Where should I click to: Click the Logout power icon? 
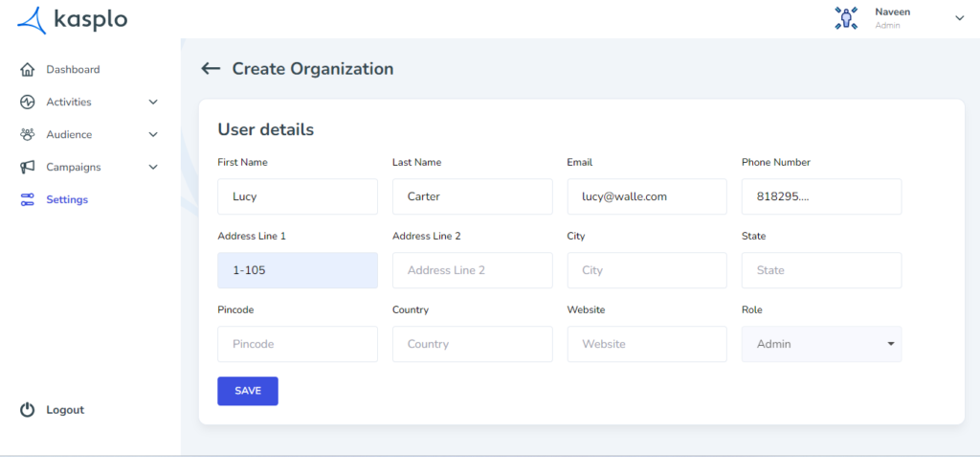[x=27, y=410]
